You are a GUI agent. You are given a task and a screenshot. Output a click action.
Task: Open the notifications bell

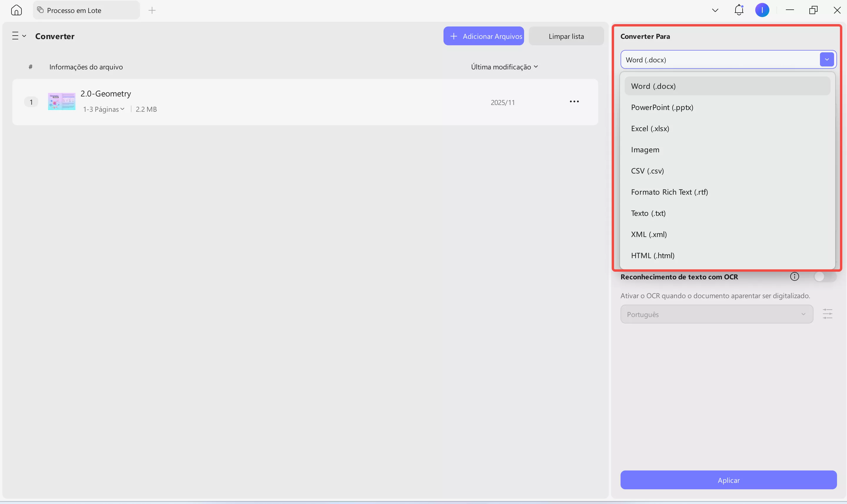click(x=739, y=10)
